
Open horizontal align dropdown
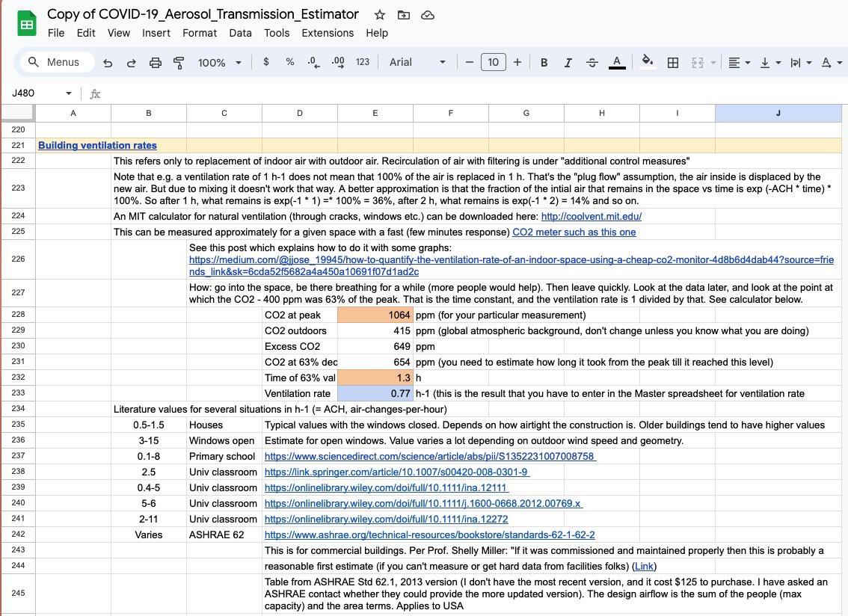tap(740, 63)
